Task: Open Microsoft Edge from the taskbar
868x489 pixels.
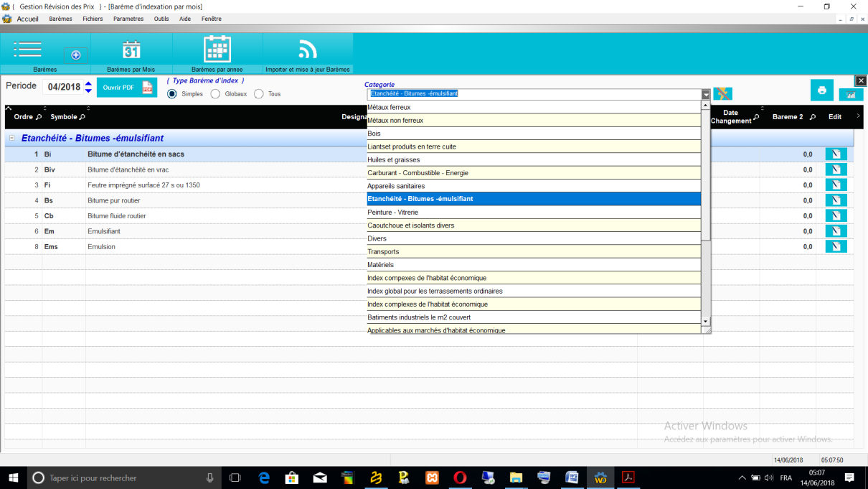Action: [263, 478]
